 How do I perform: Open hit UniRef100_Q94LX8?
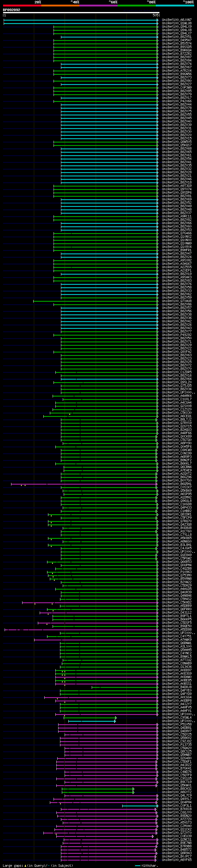pyautogui.click(x=177, y=30)
